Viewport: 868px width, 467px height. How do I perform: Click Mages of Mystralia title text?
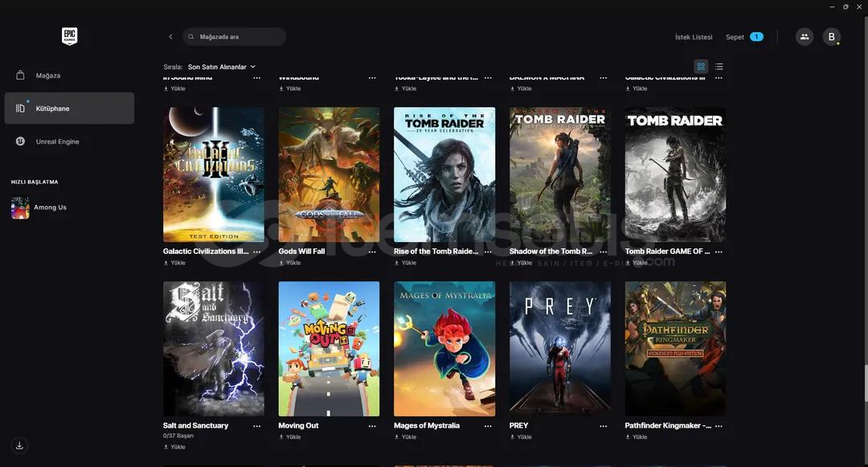[x=427, y=425]
